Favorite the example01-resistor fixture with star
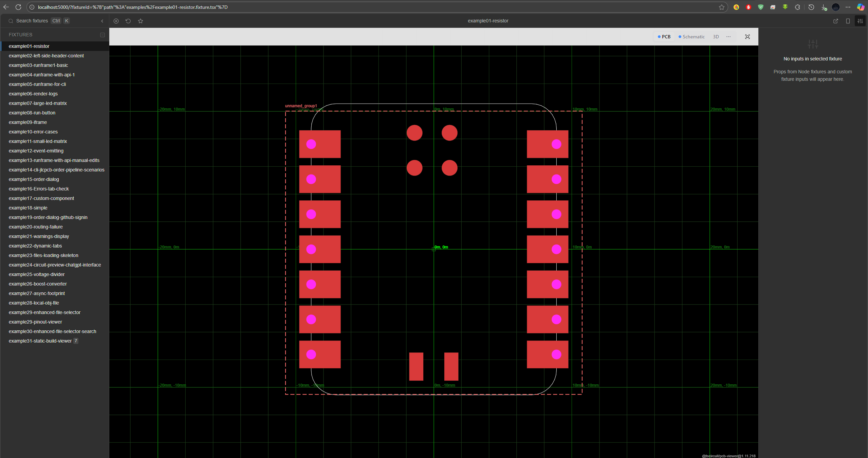Viewport: 868px width, 458px height. click(x=141, y=21)
